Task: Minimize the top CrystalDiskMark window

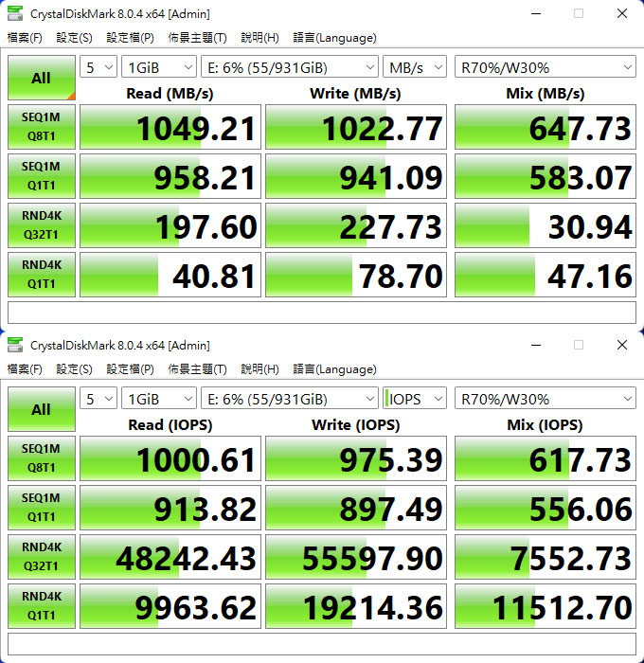Action: point(536,13)
